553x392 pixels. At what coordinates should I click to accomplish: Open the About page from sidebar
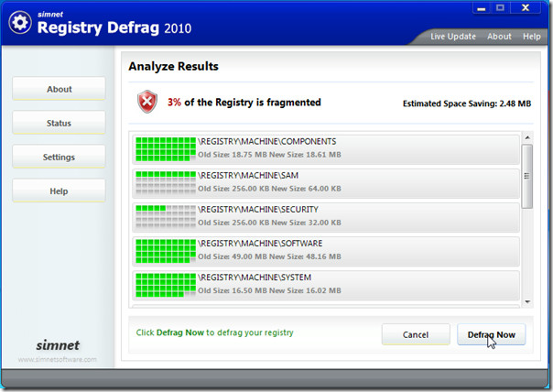pos(59,89)
